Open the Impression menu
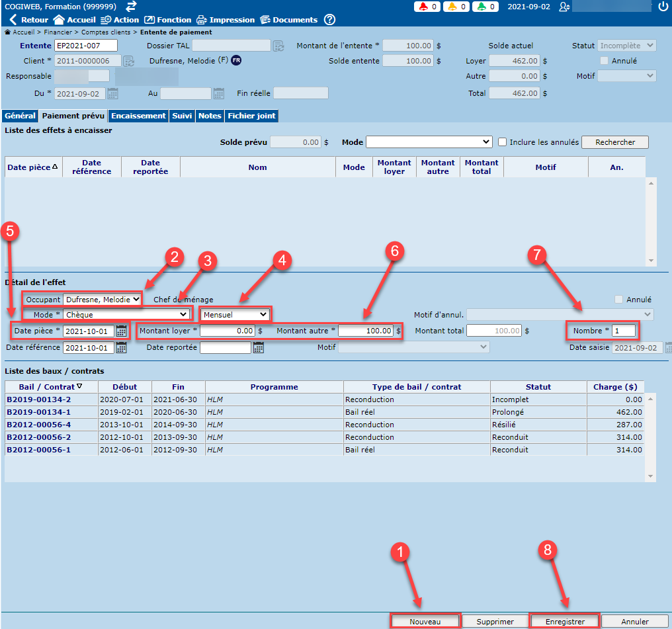Image resolution: width=672 pixels, height=629 pixels. coord(225,20)
